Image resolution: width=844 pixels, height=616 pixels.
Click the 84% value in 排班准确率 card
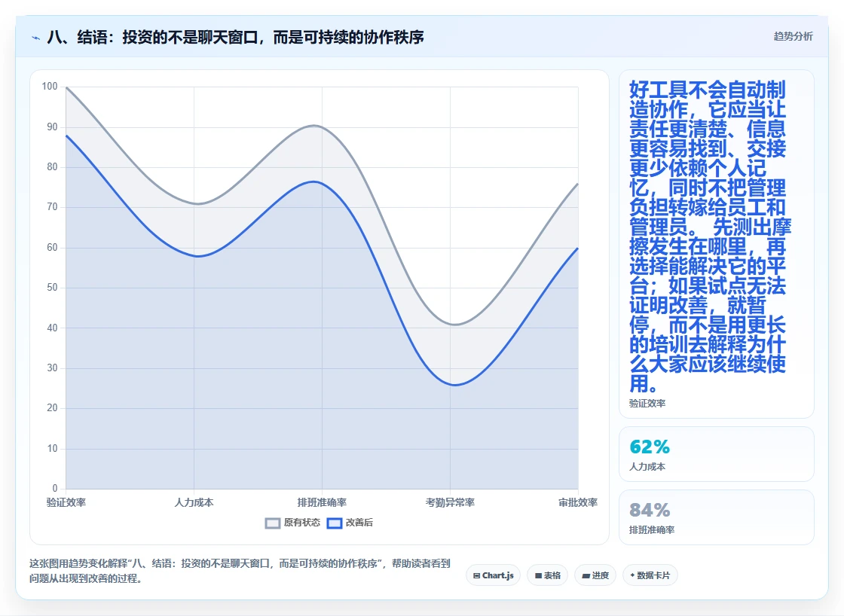point(650,510)
